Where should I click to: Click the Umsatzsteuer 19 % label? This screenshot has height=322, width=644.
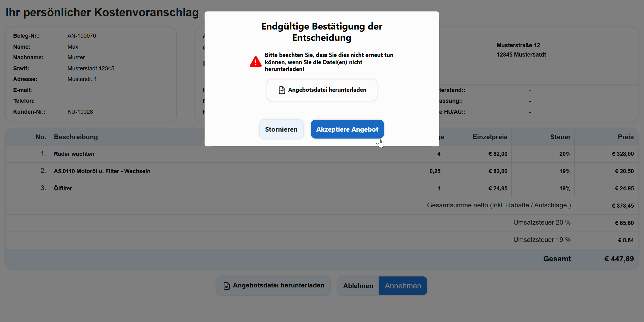click(x=542, y=240)
